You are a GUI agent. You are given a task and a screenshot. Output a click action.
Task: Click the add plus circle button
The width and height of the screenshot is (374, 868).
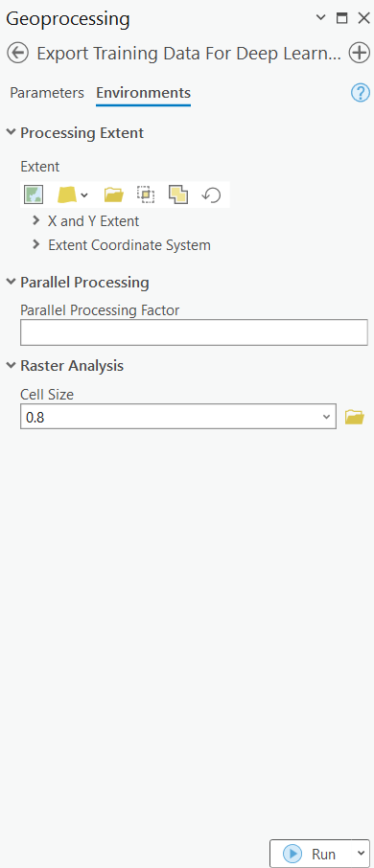click(359, 53)
